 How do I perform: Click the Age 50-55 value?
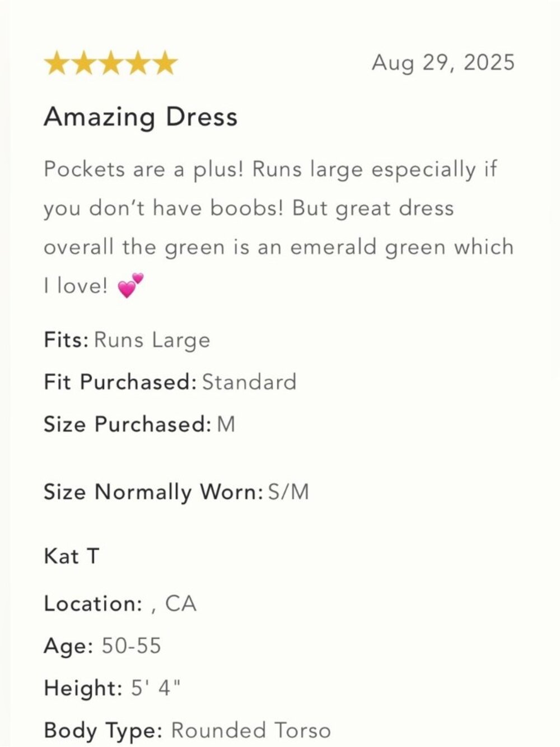[x=132, y=646]
